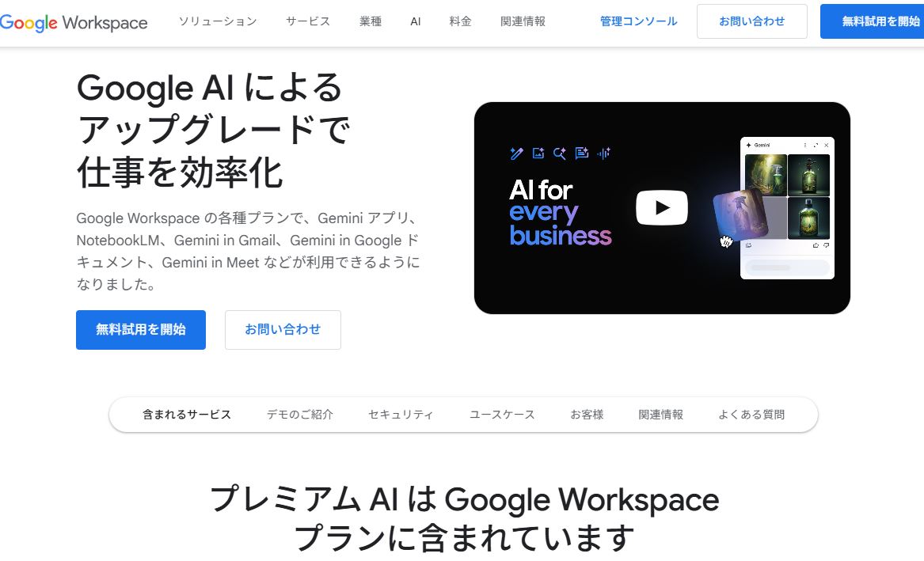
Task: Click the Gemini sparkle star icon
Action: (x=748, y=145)
